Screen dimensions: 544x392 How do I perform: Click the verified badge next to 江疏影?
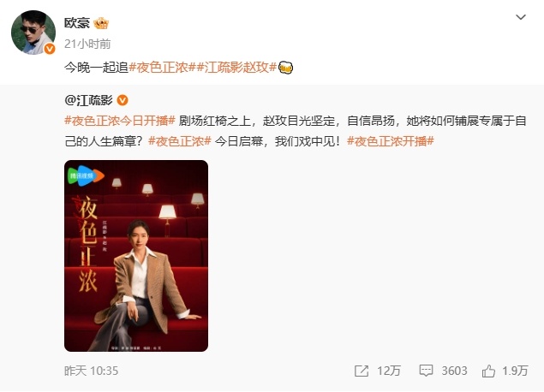(123, 100)
